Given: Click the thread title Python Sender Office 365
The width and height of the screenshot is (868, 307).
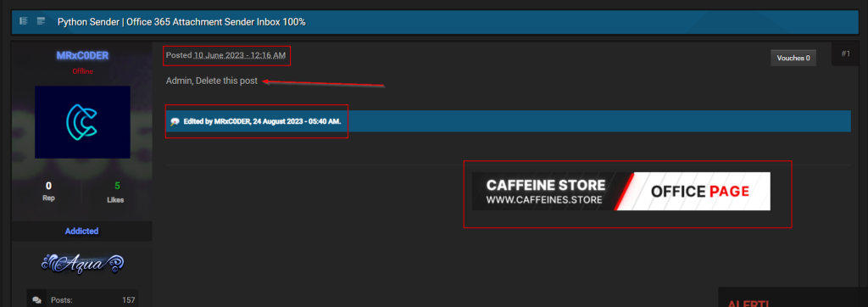Looking at the screenshot, I should tap(181, 22).
